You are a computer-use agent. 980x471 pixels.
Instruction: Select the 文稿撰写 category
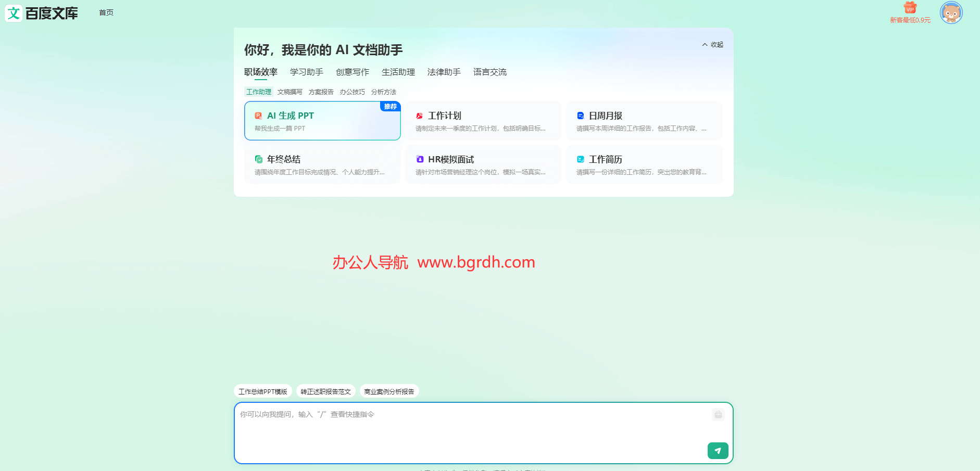click(x=290, y=92)
